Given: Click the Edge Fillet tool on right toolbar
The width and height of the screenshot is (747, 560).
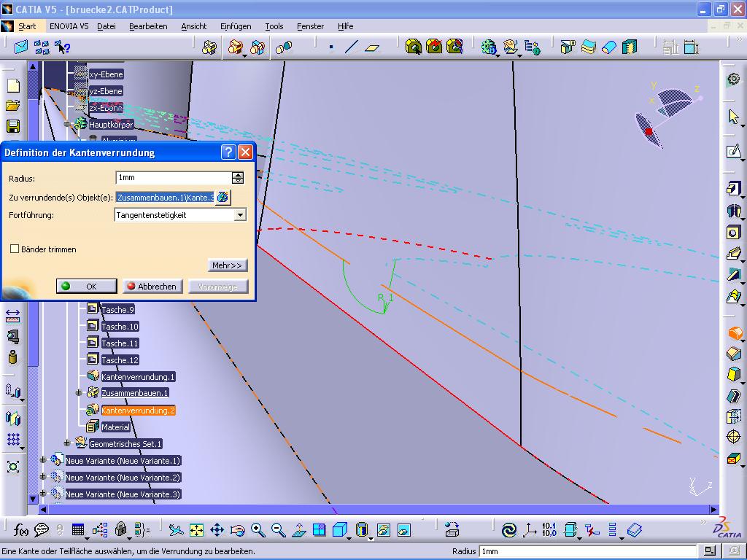Looking at the screenshot, I should 735,332.
